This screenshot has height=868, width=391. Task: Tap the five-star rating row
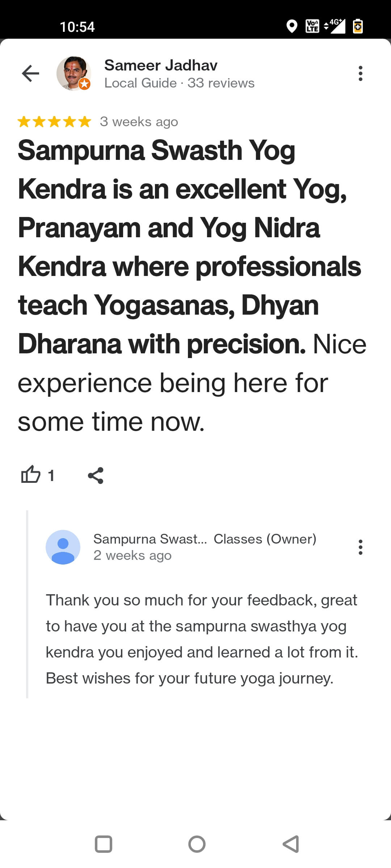54,122
